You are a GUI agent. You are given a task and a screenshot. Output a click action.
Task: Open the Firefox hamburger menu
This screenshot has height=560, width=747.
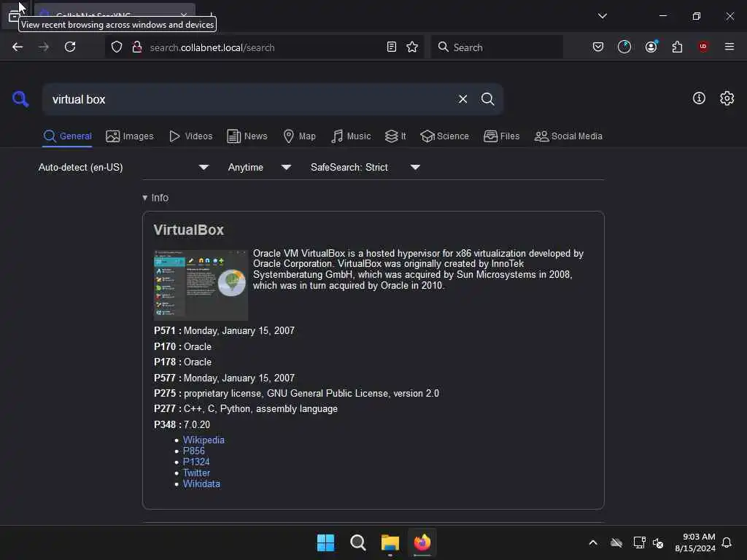(x=729, y=47)
